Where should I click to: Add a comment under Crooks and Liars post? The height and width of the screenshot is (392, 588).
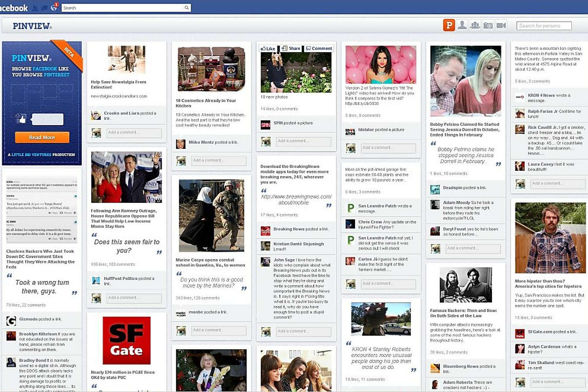pyautogui.click(x=134, y=133)
